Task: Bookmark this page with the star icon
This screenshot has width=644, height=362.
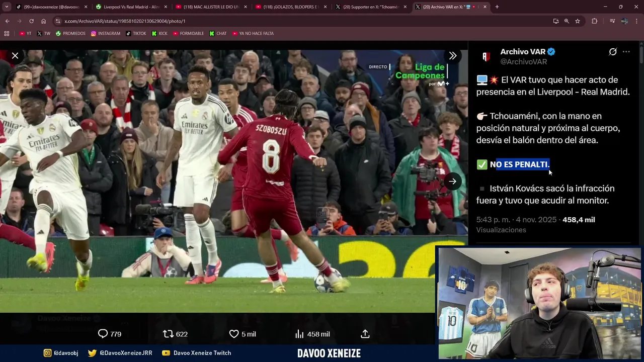Action: coord(578,21)
